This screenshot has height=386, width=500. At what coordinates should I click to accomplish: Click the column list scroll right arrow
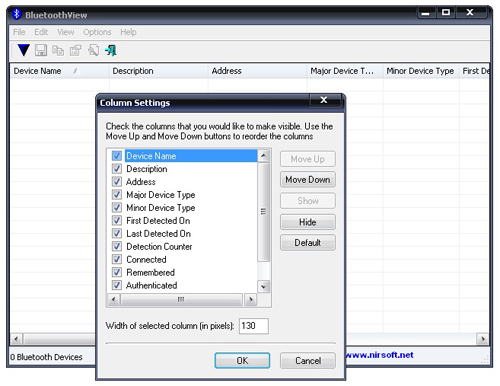(x=250, y=299)
